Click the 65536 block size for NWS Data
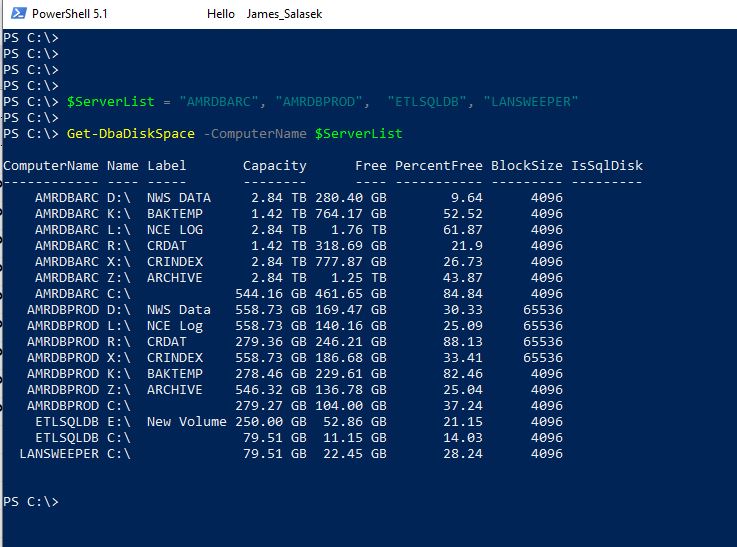Image resolution: width=737 pixels, height=547 pixels. click(542, 310)
